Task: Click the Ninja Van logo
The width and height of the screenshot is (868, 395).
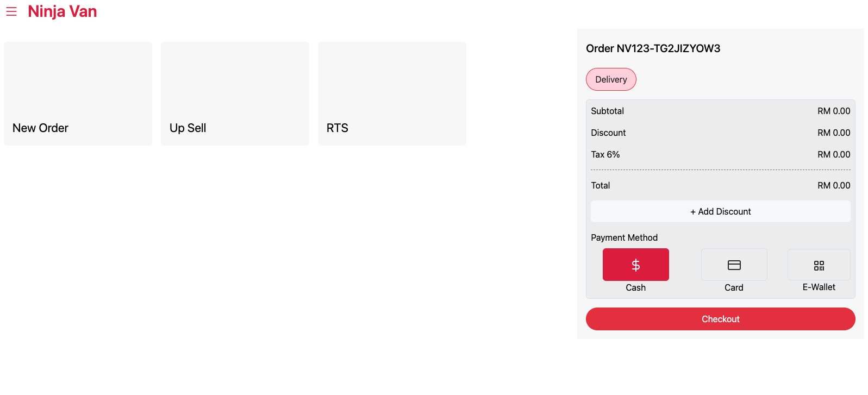Action: 63,11
